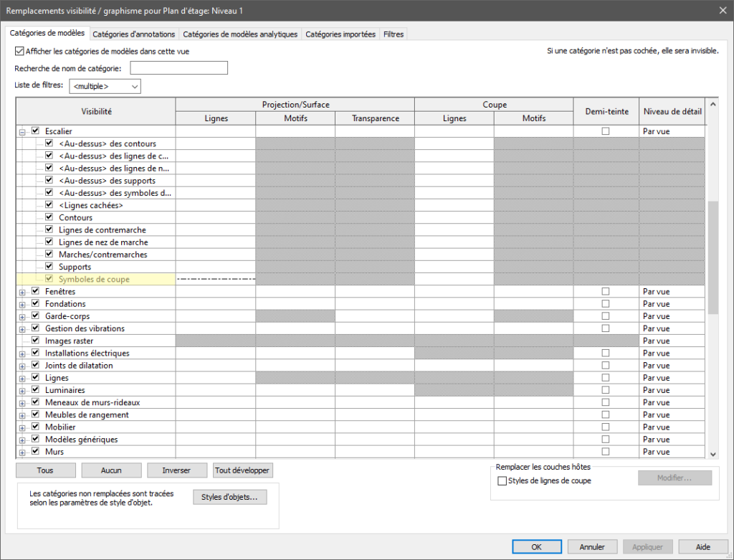This screenshot has width=734, height=560.
Task: Open help with the Aide button
Action: point(703,546)
